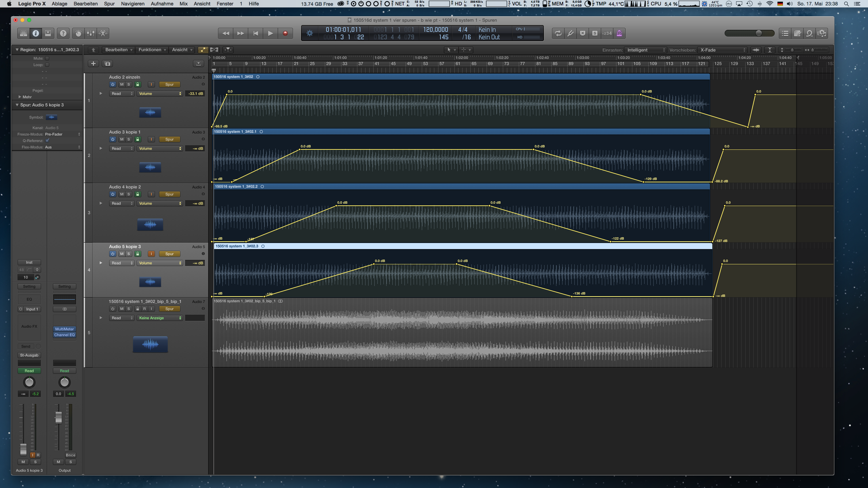The image size is (868, 488).
Task: Show the Quick Help button
Action: point(63,33)
